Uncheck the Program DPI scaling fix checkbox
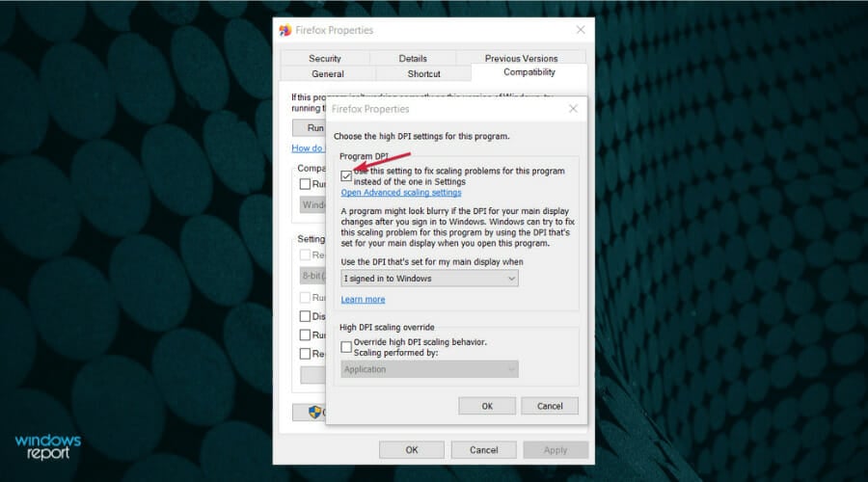 click(x=346, y=176)
